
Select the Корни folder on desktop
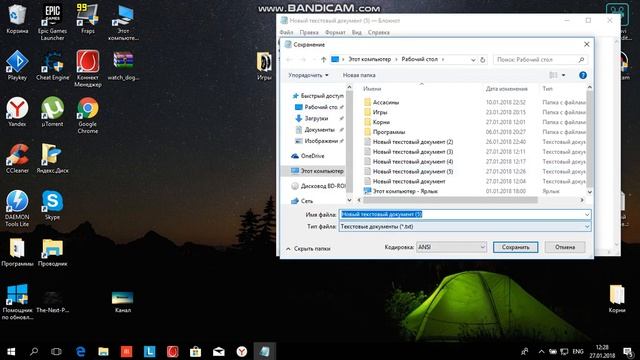pos(617,298)
